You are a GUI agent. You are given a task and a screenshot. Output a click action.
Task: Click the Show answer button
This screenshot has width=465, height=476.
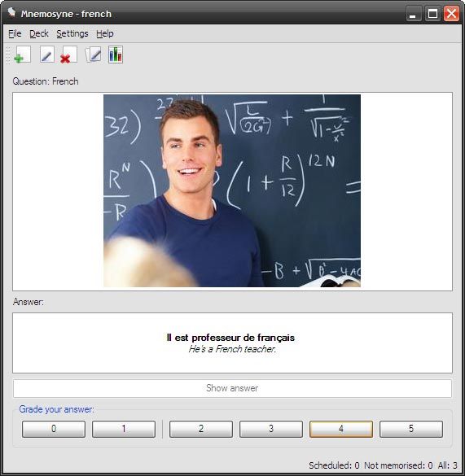click(x=232, y=388)
